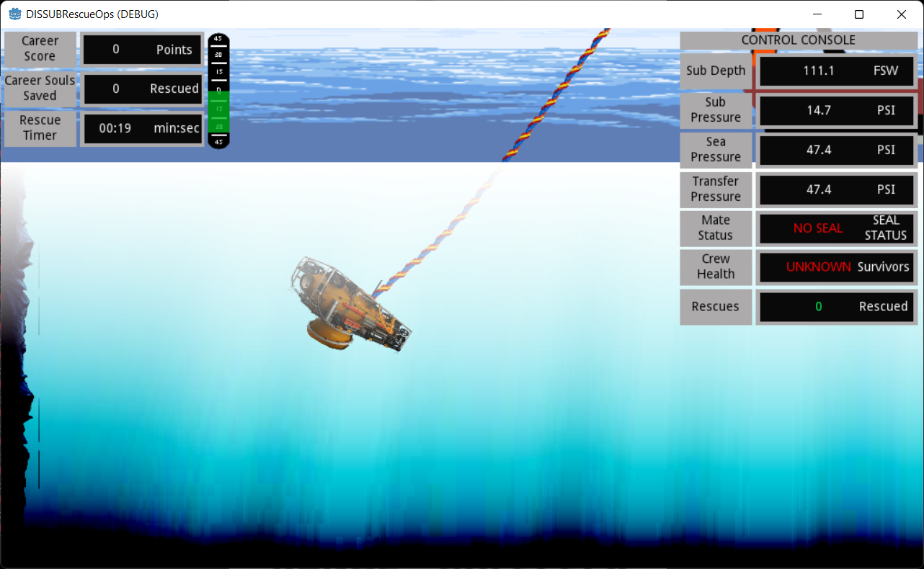Click the Career Score label
This screenshot has width=924, height=569.
point(40,48)
